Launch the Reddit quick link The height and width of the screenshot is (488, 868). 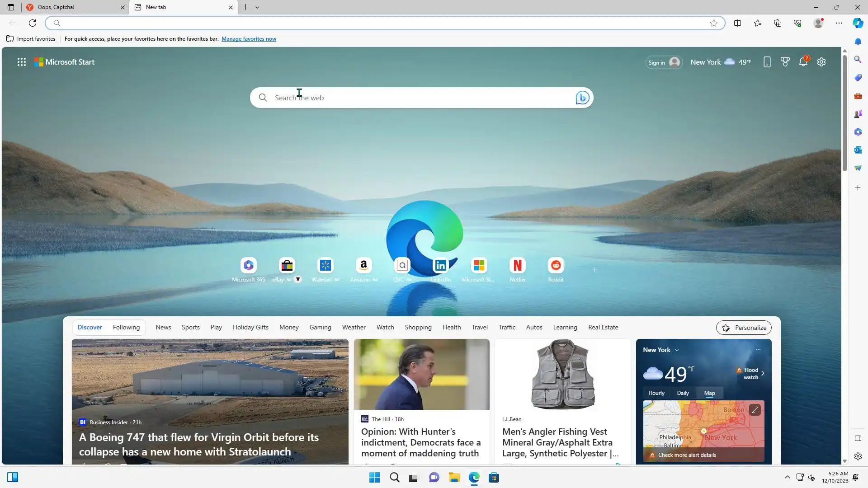click(556, 266)
